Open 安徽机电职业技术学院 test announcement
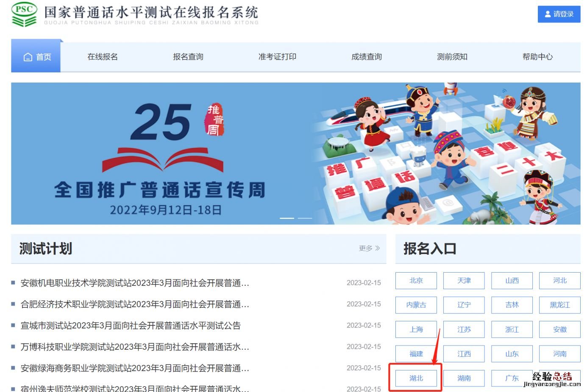 (135, 283)
